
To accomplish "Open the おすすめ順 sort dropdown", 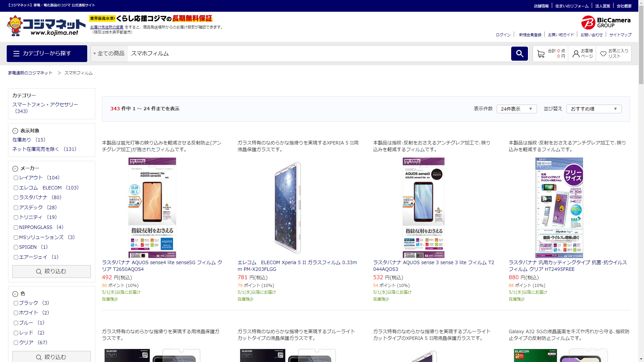I will coord(593,109).
